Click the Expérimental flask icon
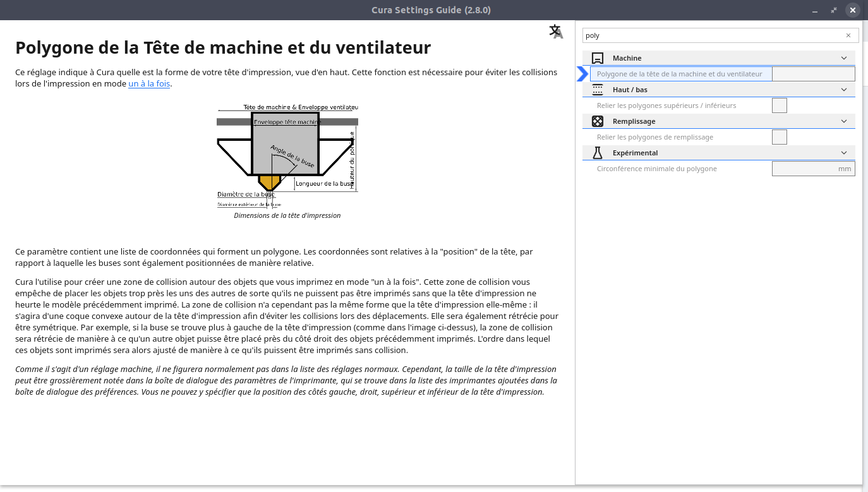Screen dimensions: 868x492 598,153
